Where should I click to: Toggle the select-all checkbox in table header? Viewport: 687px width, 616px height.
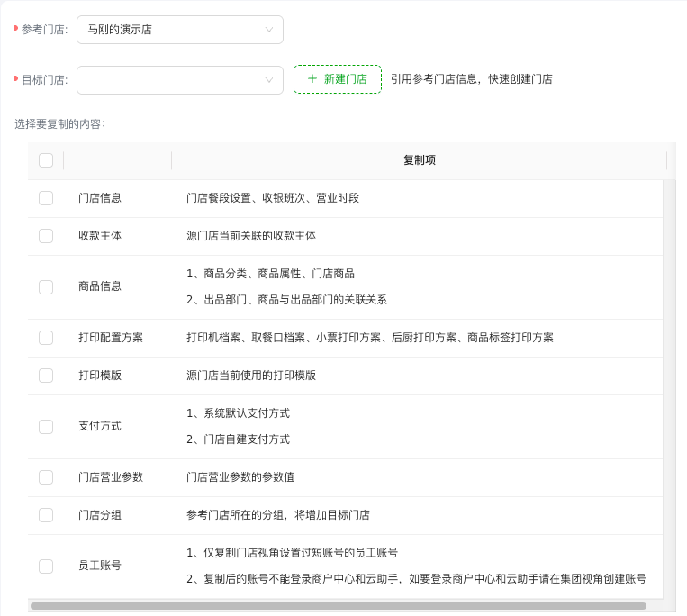(x=46, y=160)
